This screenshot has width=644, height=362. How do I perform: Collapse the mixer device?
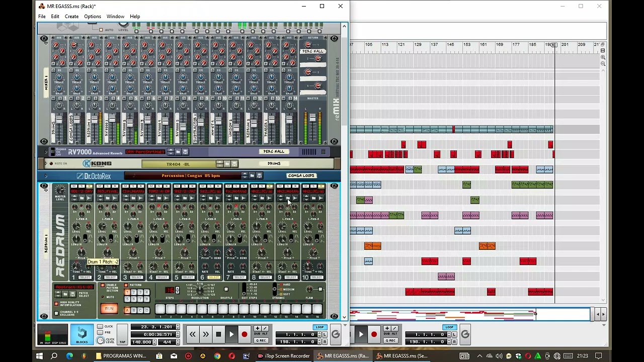45,44
